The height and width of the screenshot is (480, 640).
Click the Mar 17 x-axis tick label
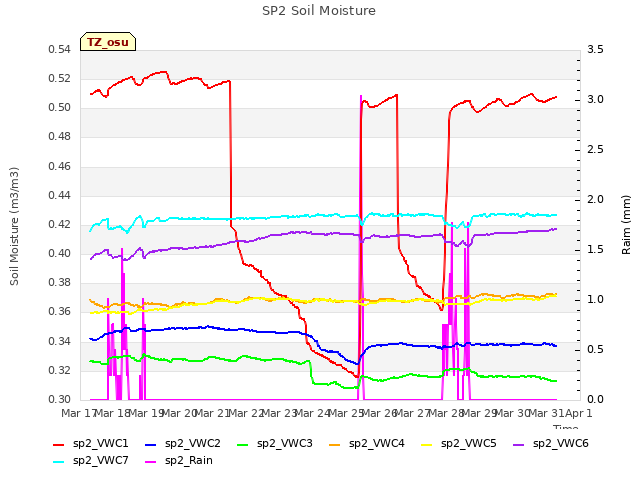[x=78, y=413]
